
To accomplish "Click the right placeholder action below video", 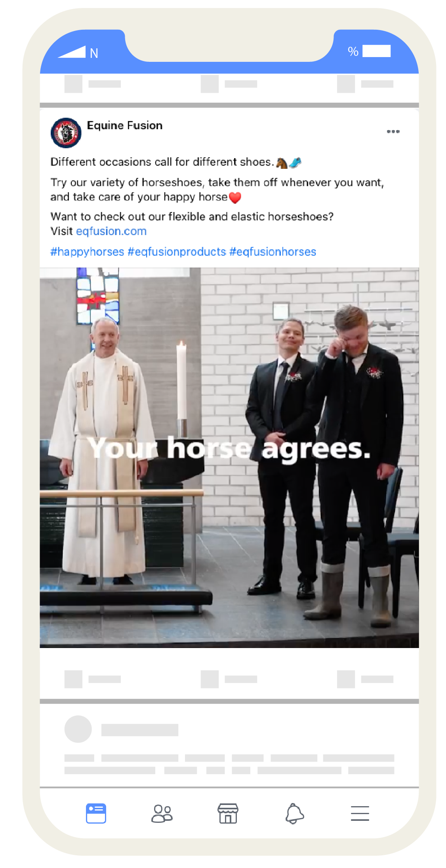I will click(x=365, y=679).
